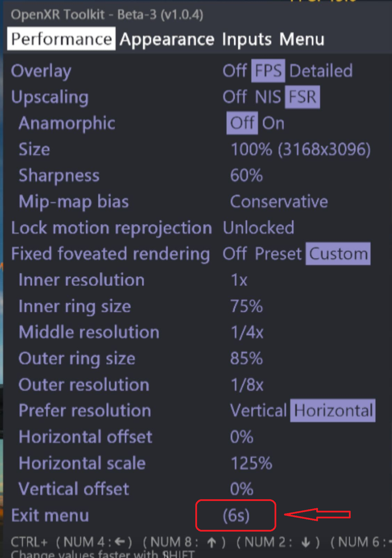Set Overlay to Detailed

pyautogui.click(x=321, y=71)
